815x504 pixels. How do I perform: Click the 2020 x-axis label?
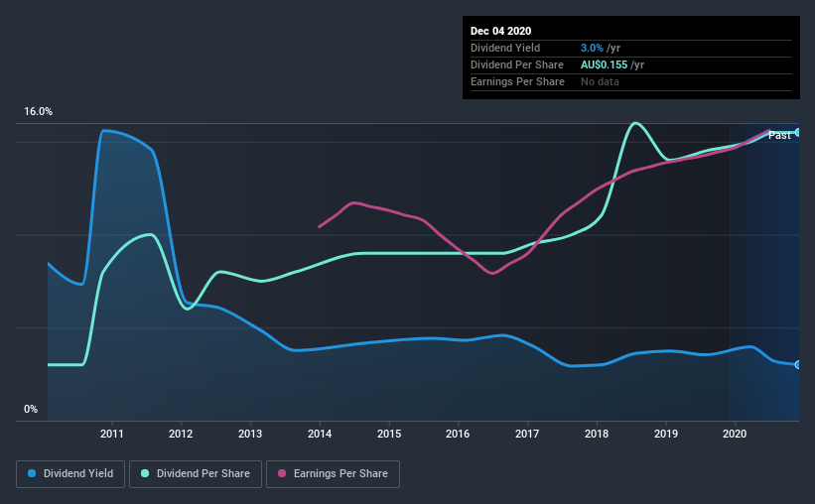735,434
